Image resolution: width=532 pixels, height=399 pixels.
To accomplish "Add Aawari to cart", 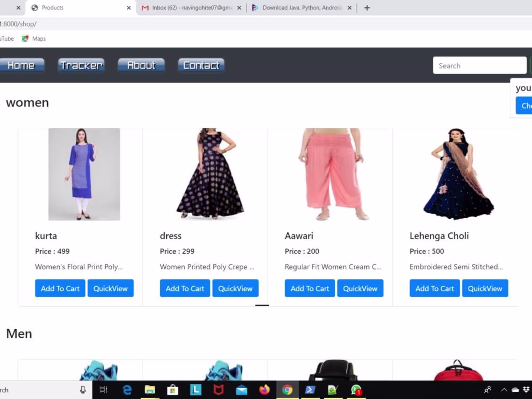I will click(310, 288).
